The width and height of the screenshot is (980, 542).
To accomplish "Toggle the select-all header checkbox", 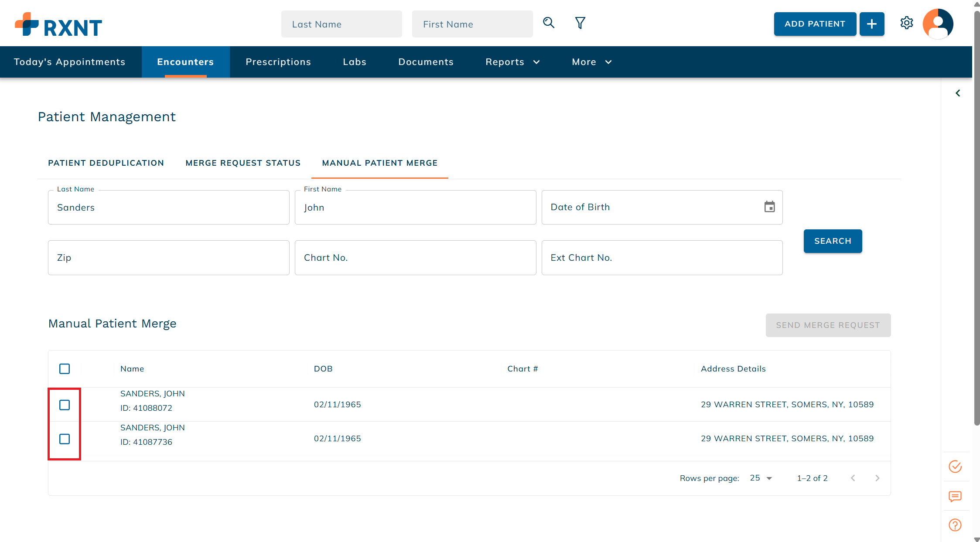I will (65, 369).
